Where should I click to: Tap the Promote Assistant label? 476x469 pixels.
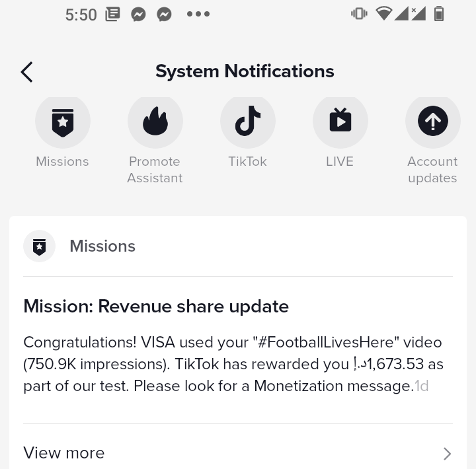pyautogui.click(x=155, y=170)
